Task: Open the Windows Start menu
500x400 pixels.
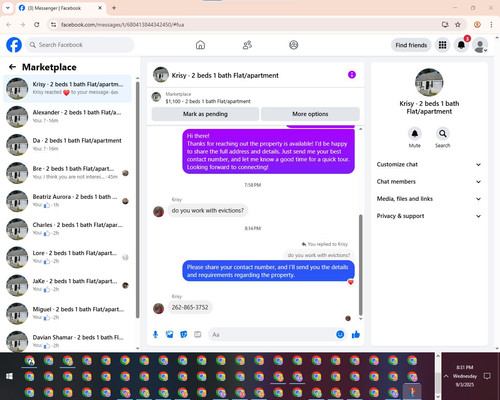Action: tap(9, 376)
